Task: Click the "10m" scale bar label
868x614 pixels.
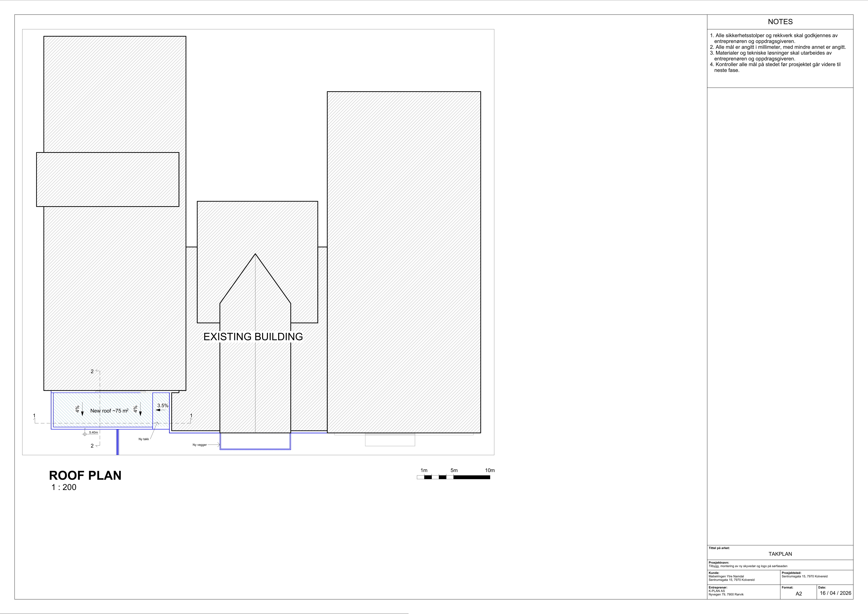Action: tap(490, 470)
